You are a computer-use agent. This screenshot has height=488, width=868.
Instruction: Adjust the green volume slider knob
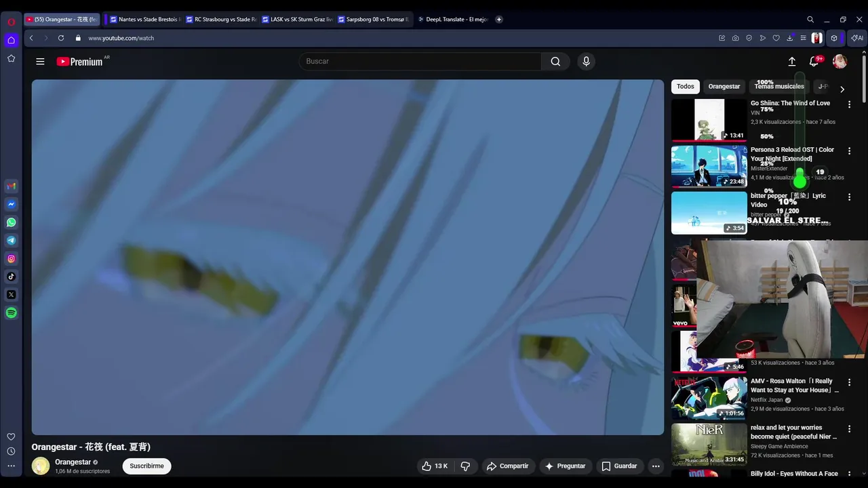800,181
